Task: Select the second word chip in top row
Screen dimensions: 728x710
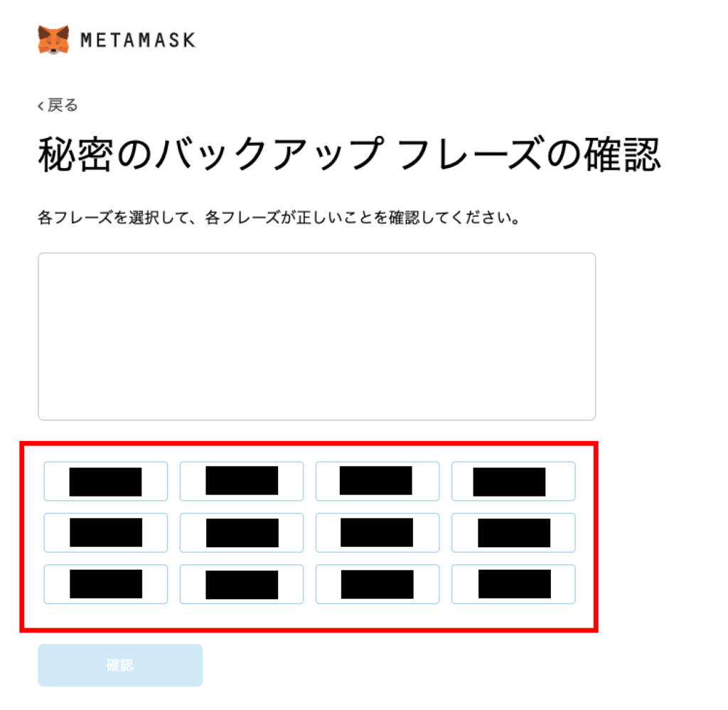Action: coord(242,482)
